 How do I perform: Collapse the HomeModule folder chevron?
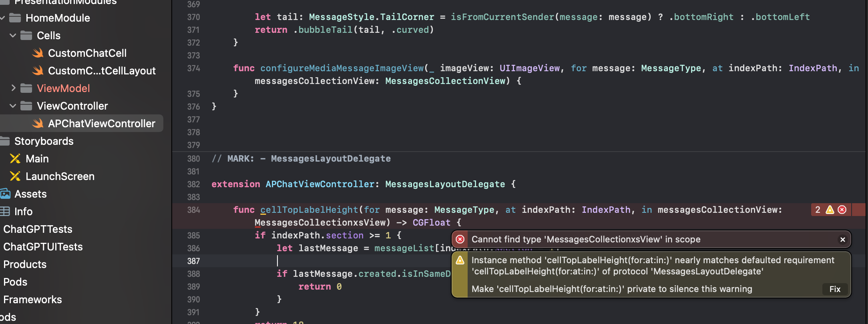coord(2,18)
